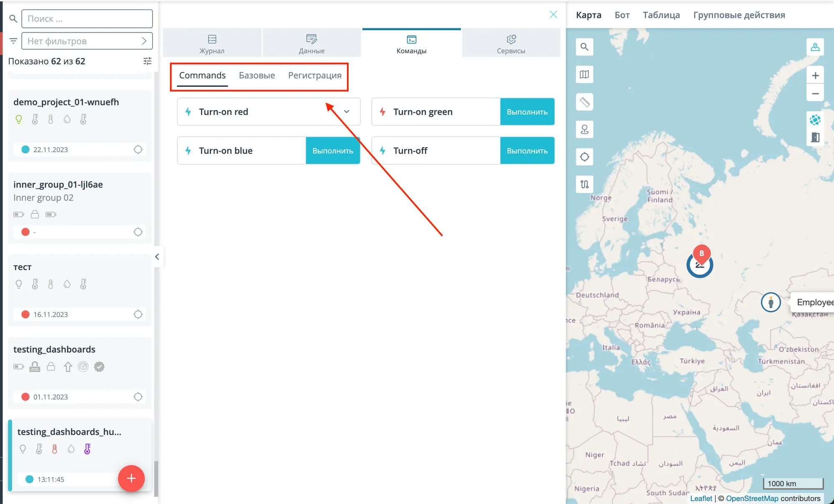Click the red add device plus button
The image size is (834, 504).
[x=131, y=478]
